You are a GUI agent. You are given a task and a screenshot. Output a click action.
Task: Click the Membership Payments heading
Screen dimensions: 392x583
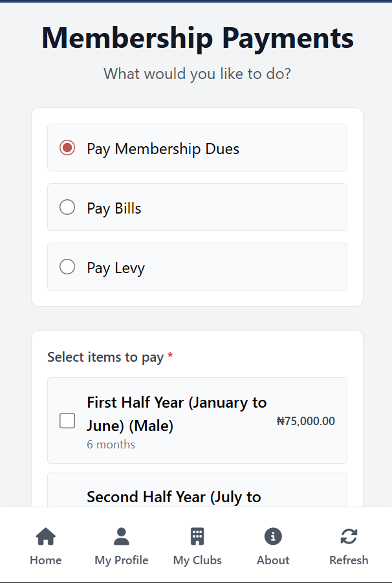point(196,38)
